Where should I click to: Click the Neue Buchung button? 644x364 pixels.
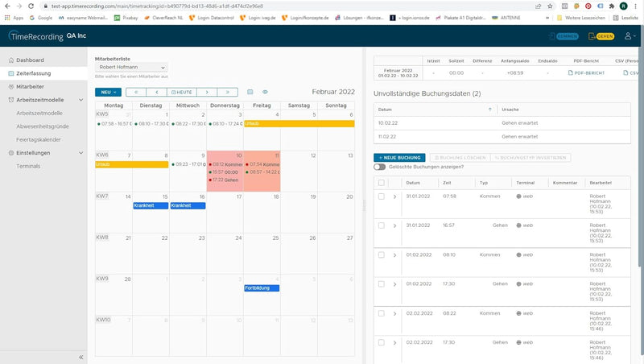coord(400,157)
